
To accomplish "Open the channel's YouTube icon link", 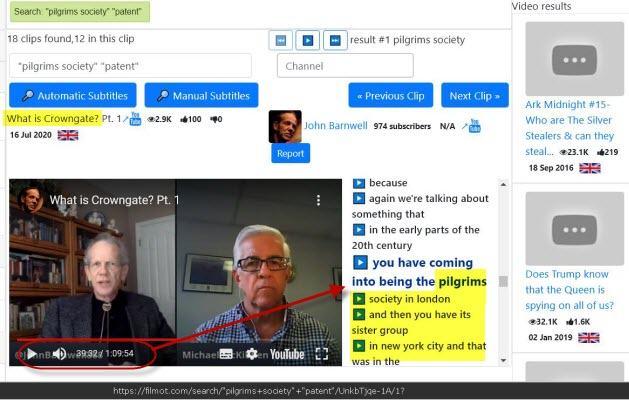I will (474, 126).
